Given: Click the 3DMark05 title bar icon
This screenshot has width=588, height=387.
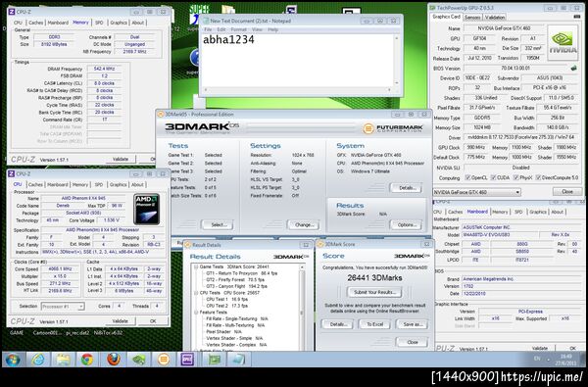Looking at the screenshot, I should pos(161,115).
